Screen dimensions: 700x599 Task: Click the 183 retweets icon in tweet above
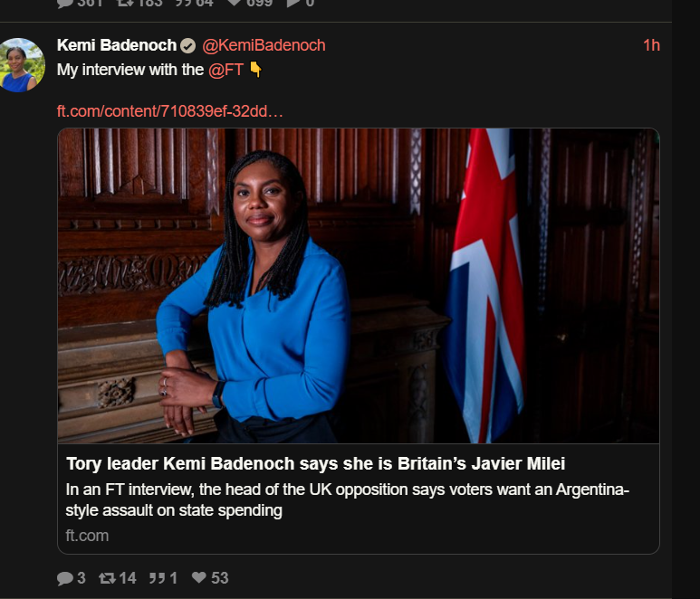pyautogui.click(x=125, y=3)
